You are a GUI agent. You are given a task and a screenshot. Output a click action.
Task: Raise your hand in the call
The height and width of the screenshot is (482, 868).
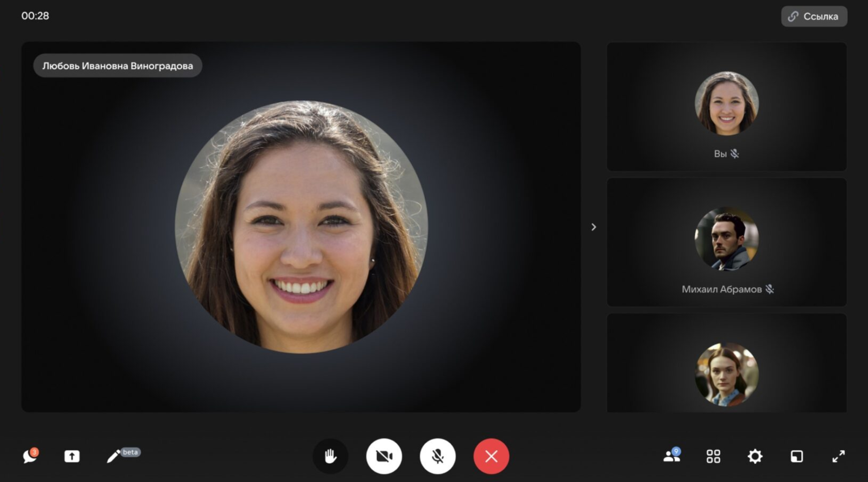[x=331, y=456]
